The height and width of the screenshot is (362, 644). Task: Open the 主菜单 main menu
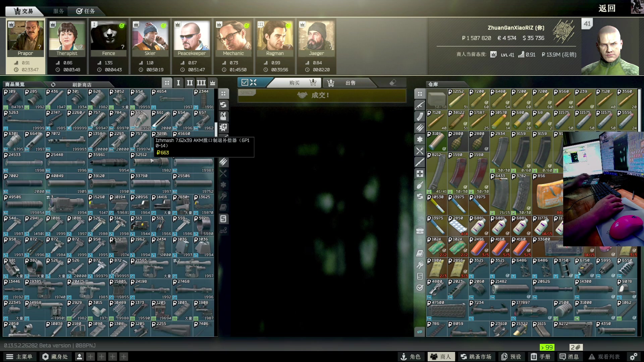tap(19, 357)
